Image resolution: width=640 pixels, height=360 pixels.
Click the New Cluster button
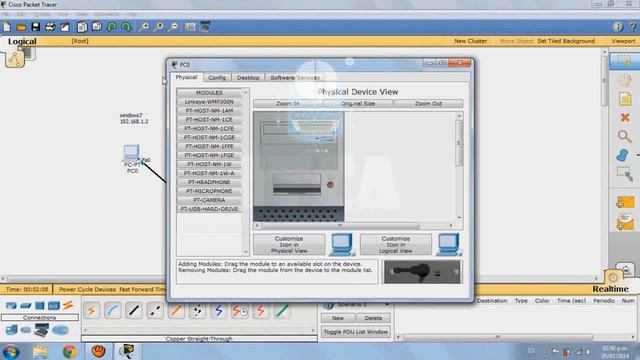(x=470, y=41)
